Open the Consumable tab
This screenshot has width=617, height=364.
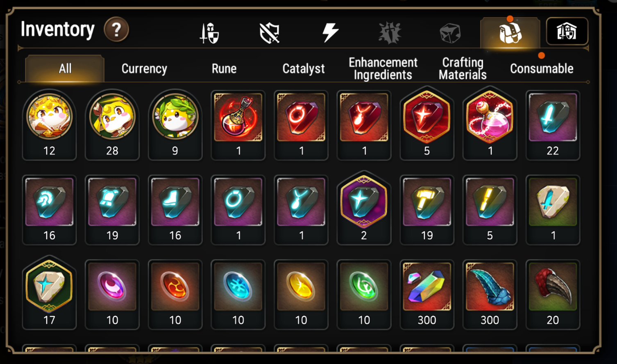pos(542,68)
